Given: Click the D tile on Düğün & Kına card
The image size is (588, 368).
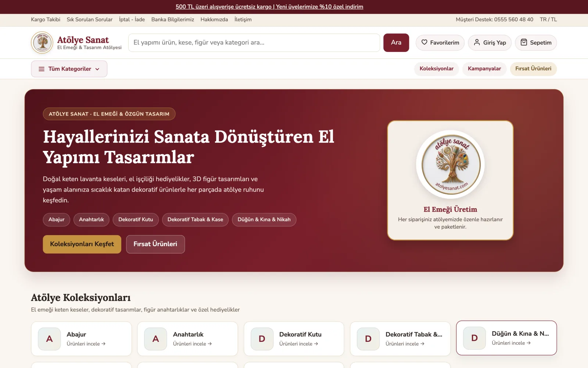Looking at the screenshot, I should tap(474, 338).
